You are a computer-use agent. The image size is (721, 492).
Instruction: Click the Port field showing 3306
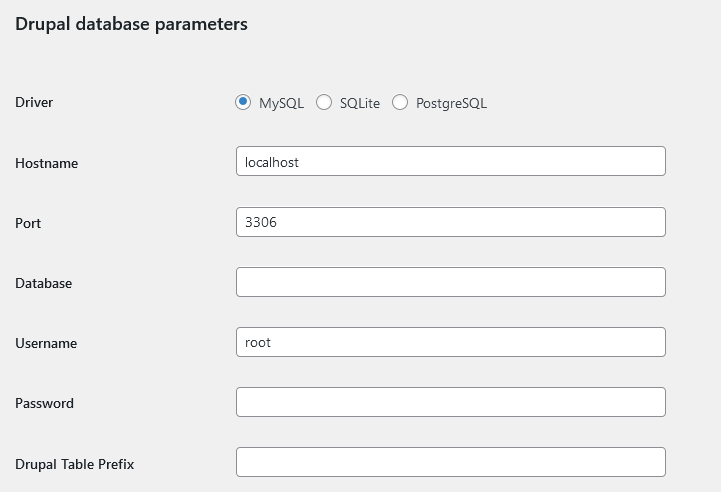pos(450,222)
